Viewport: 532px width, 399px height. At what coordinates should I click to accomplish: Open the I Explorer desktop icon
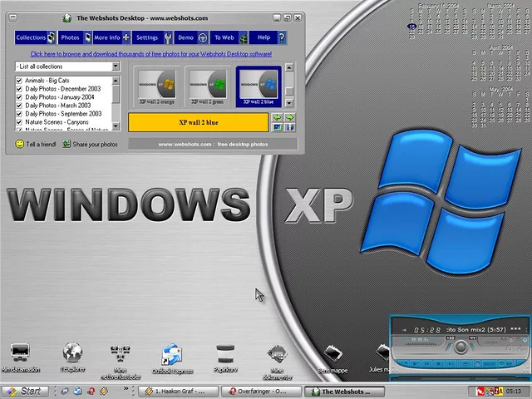pyautogui.click(x=72, y=357)
